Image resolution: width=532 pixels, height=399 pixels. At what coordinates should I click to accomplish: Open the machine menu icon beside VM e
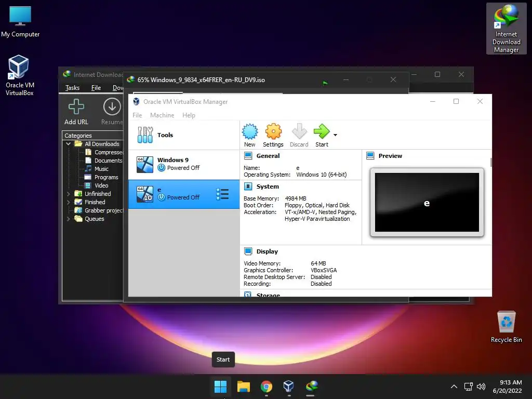coord(222,194)
